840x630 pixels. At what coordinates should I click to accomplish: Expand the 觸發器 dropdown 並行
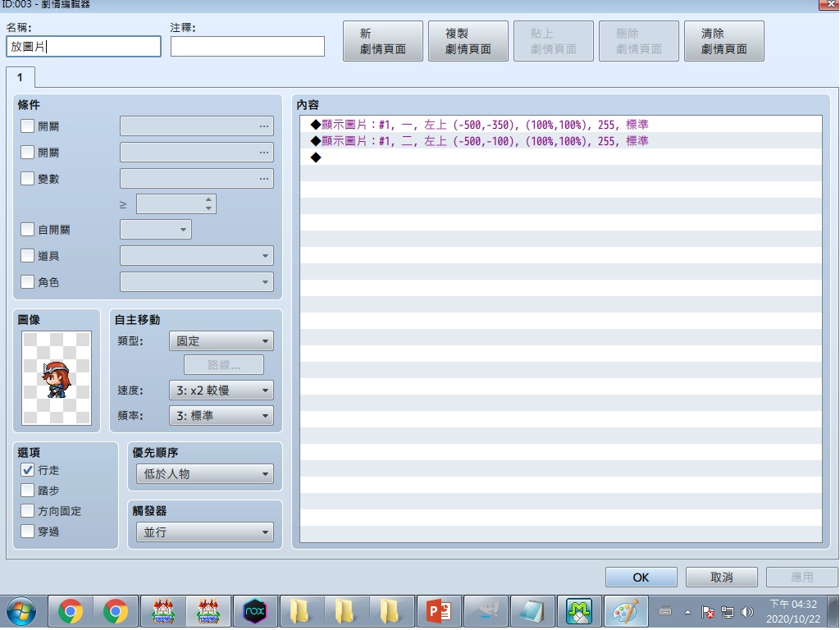tap(204, 532)
